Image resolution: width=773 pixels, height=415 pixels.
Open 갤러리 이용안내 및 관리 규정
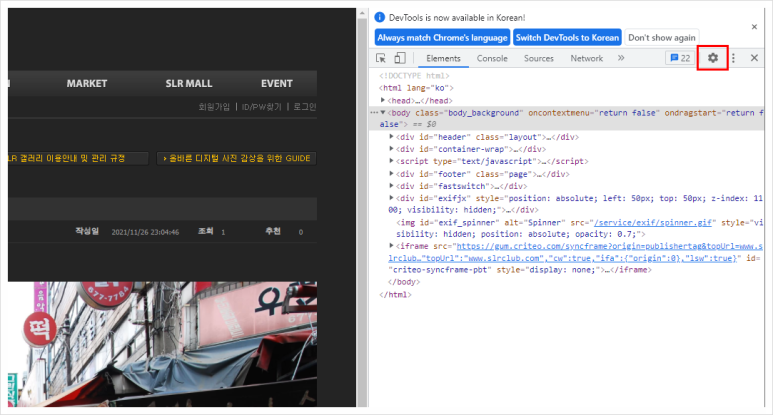point(78,158)
